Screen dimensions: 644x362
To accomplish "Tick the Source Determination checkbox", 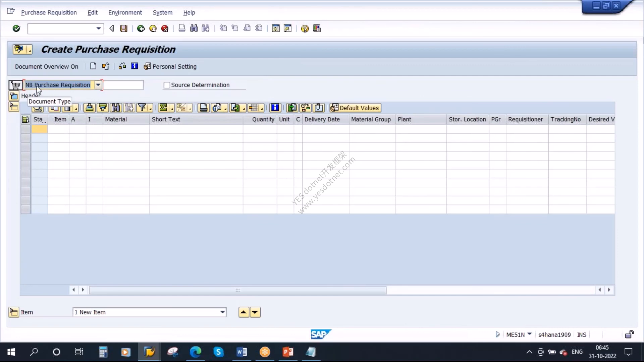I will click(167, 85).
